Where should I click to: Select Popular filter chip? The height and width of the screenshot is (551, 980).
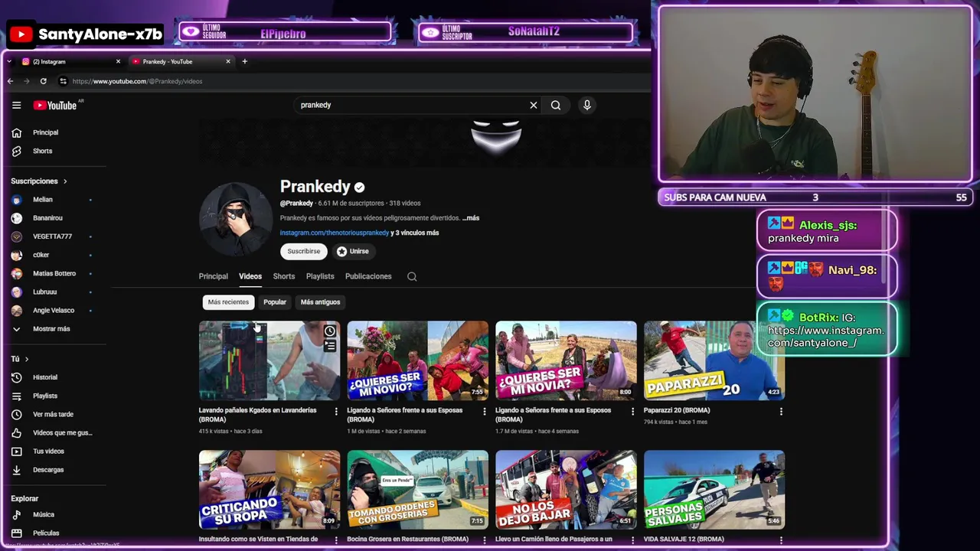click(x=275, y=302)
